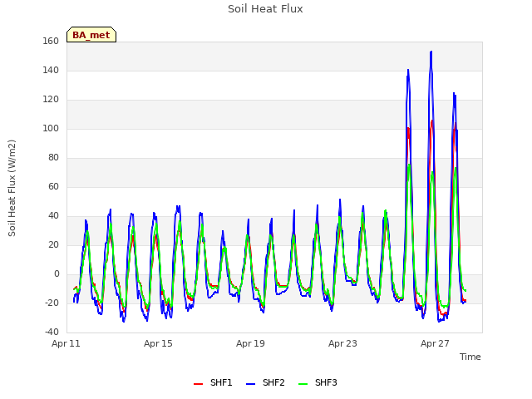Click the Apr 15 tick label
Viewport: 532px width, 399px height.
(x=158, y=343)
